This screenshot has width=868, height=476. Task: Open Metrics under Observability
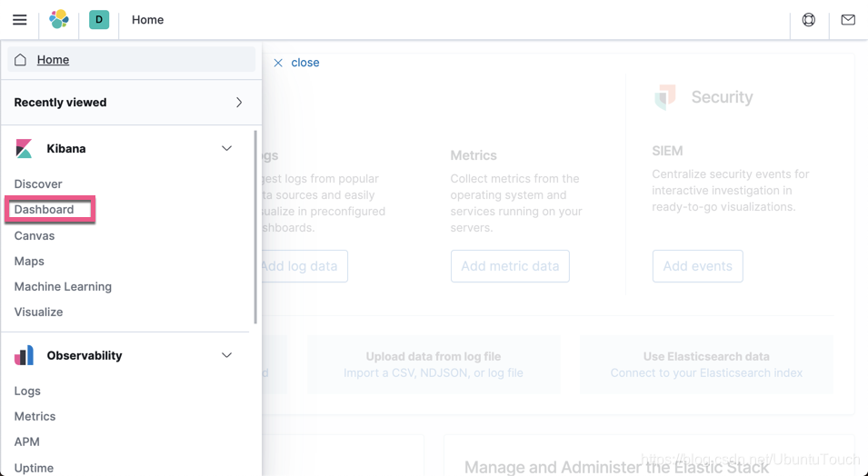tap(35, 416)
